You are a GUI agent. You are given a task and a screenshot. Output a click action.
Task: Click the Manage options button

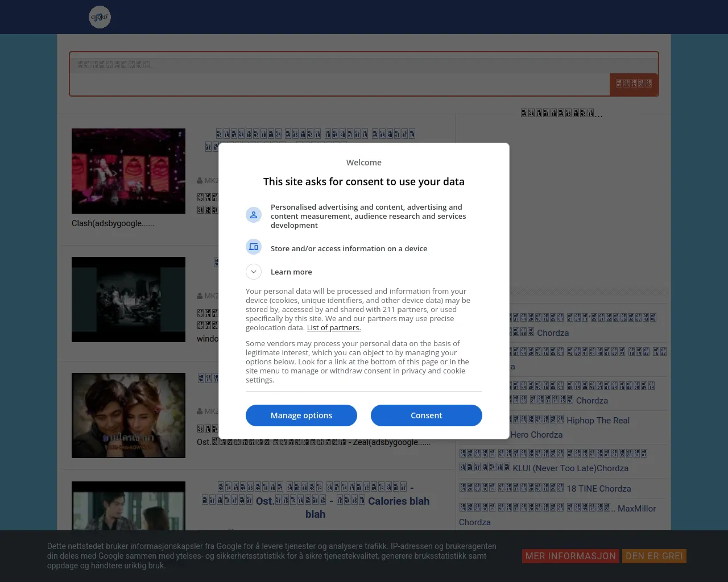click(301, 415)
